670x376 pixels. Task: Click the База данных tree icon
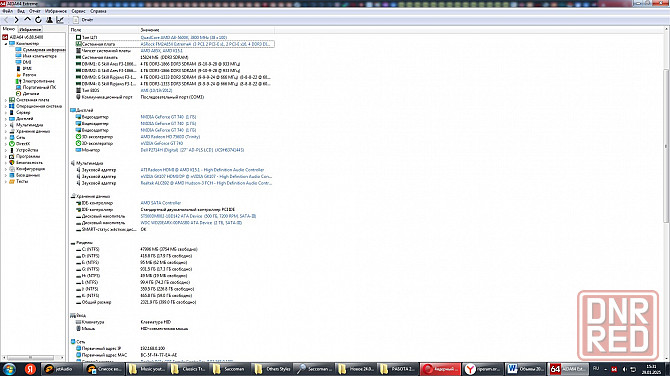pos(12,175)
